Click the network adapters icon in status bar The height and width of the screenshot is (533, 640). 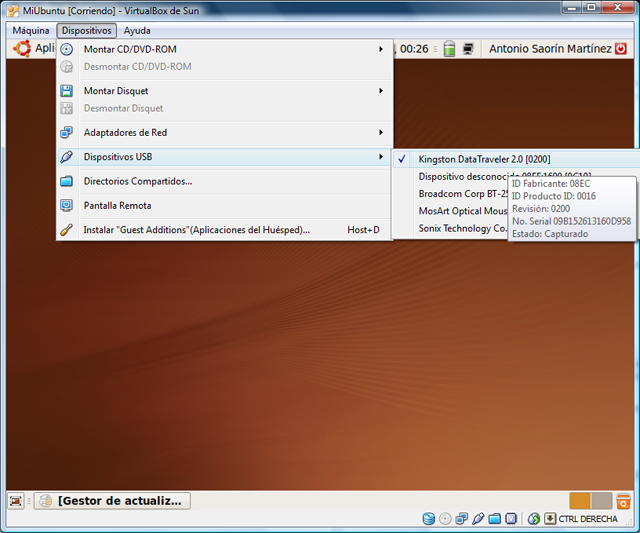tap(461, 519)
